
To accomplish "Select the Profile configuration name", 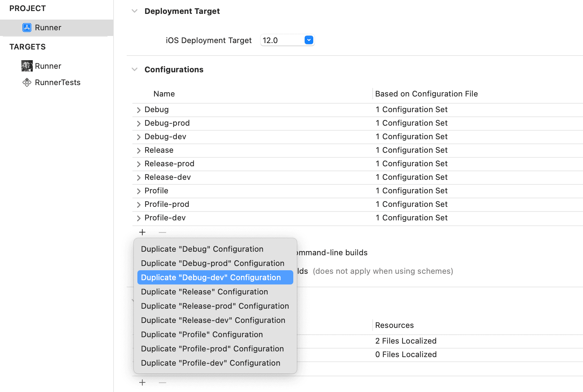I will pyautogui.click(x=156, y=190).
